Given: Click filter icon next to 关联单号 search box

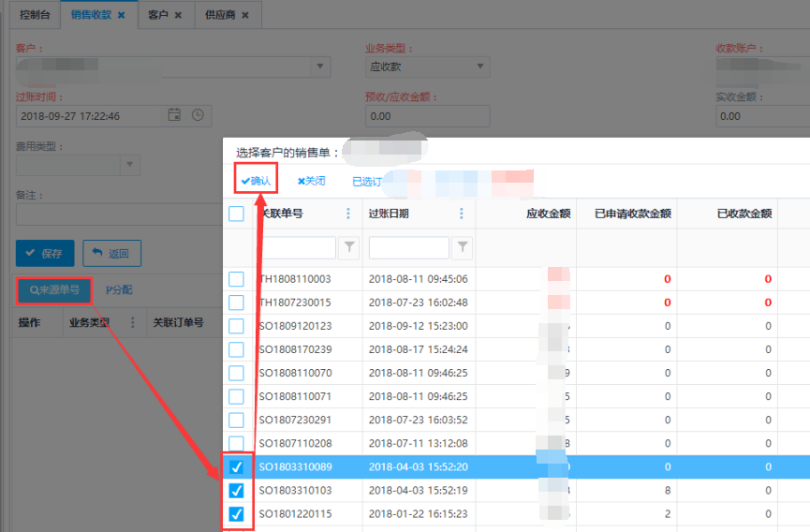Looking at the screenshot, I should (348, 247).
